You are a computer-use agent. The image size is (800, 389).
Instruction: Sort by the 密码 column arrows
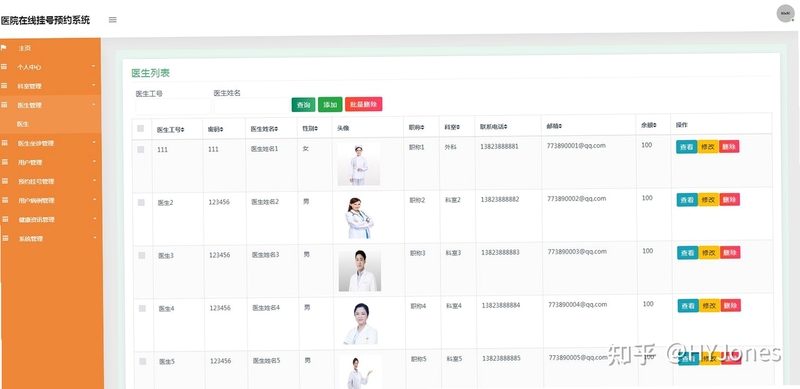tap(221, 129)
